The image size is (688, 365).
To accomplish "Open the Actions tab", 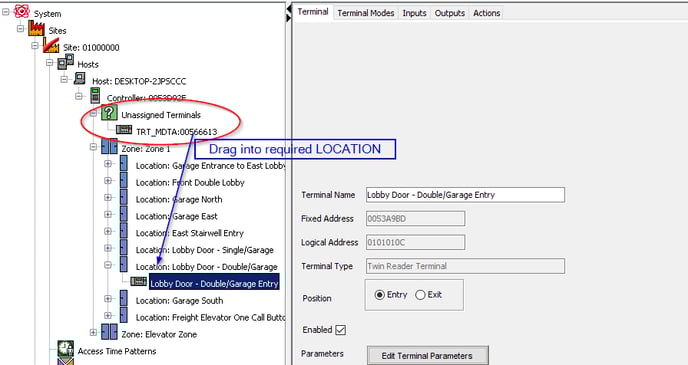I will 487,13.
